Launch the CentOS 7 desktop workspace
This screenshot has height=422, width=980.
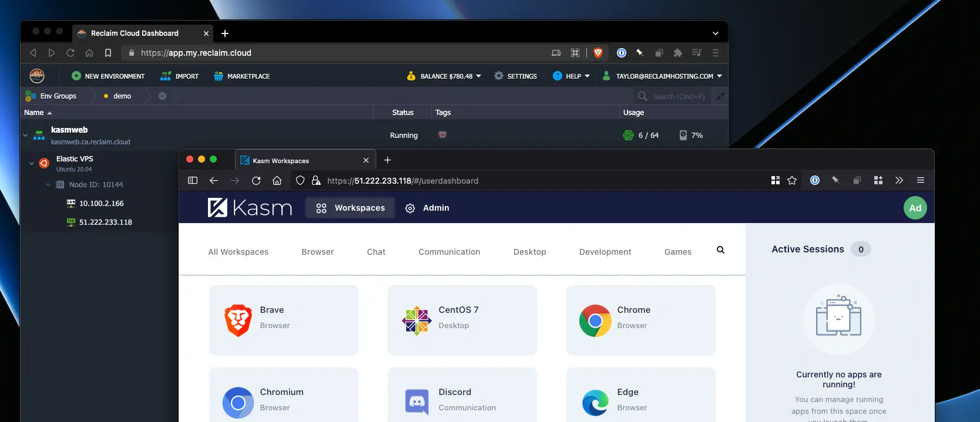coord(462,320)
